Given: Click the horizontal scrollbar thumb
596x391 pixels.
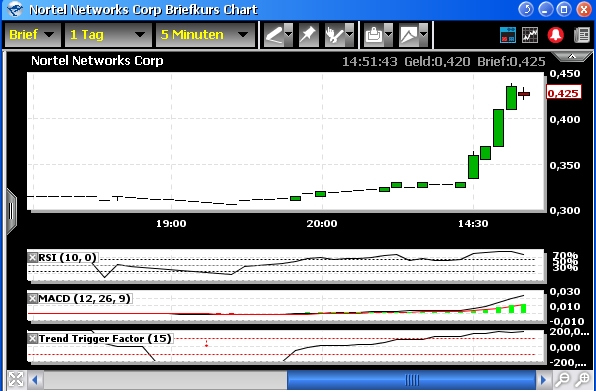Looking at the screenshot, I should coord(411,380).
